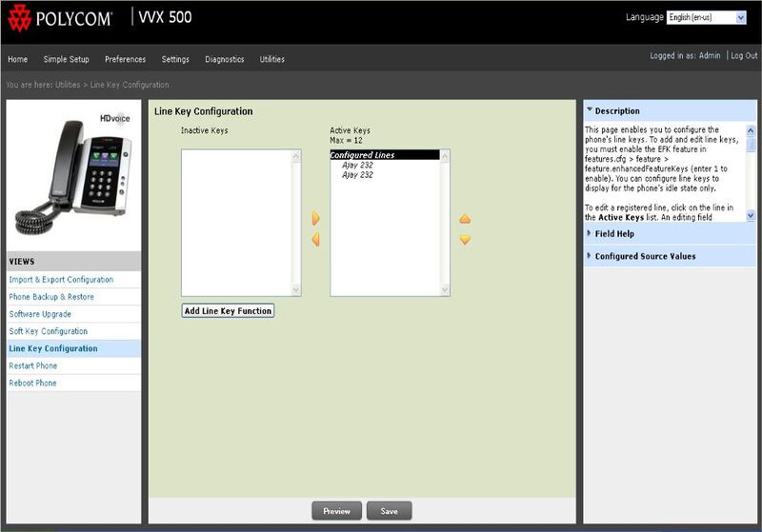Click the Log Out link
Screen dimensions: 762x532
tap(744, 56)
